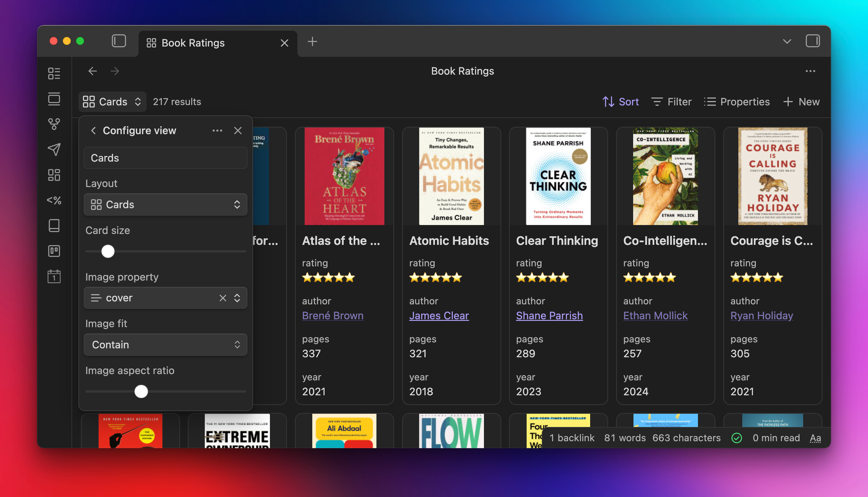Open the Image fit Contain dropdown
The image size is (868, 497).
coord(165,345)
